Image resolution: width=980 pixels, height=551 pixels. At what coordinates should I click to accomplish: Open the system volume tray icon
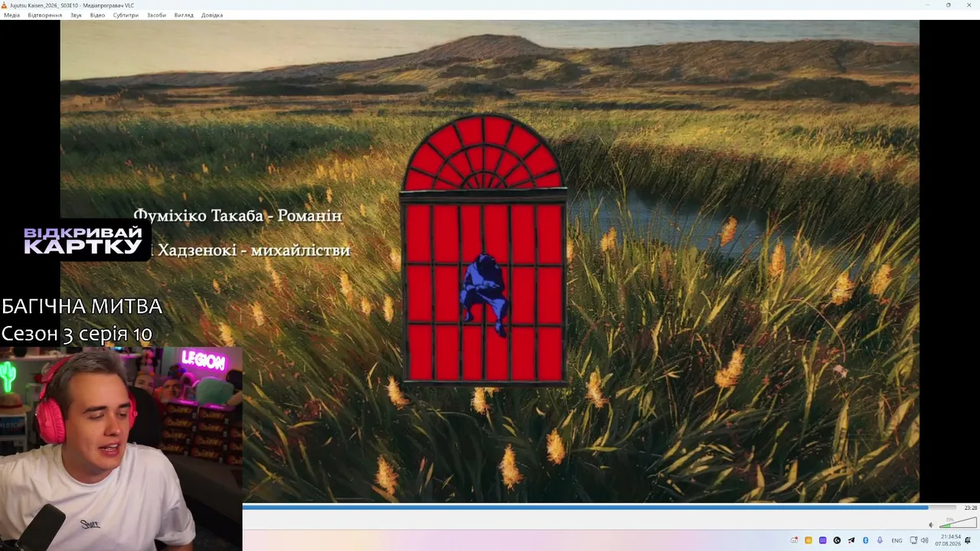pyautogui.click(x=925, y=540)
